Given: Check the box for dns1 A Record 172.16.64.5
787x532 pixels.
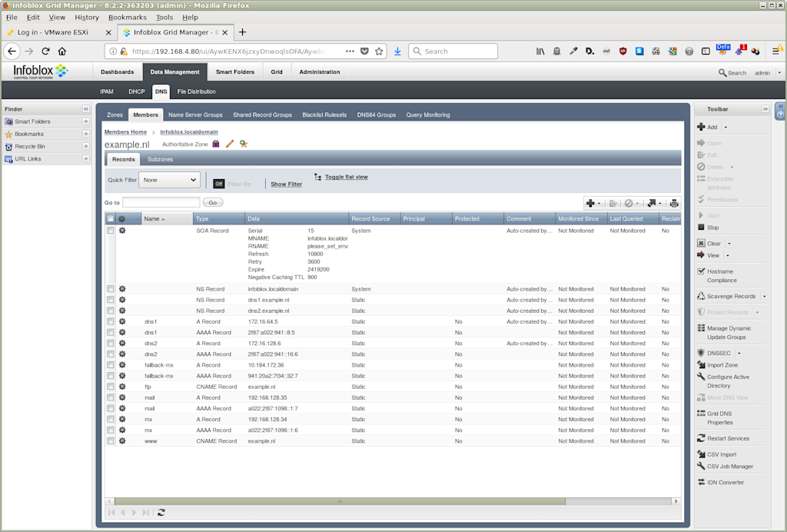Looking at the screenshot, I should click(111, 321).
